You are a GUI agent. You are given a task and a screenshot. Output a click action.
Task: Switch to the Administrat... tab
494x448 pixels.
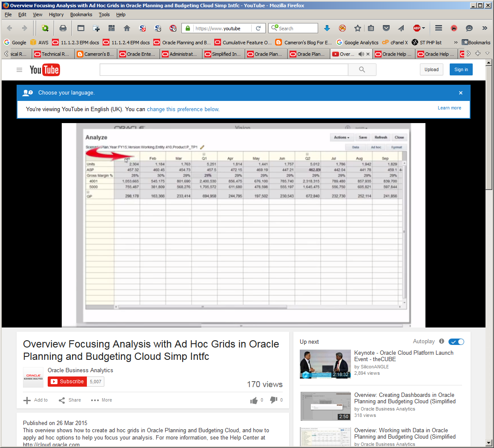tap(181, 54)
